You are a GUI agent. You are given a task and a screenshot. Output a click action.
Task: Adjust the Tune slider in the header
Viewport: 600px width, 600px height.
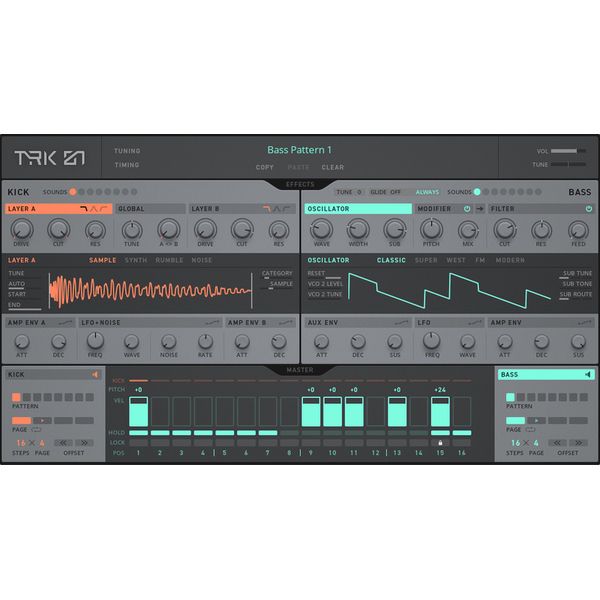click(568, 165)
